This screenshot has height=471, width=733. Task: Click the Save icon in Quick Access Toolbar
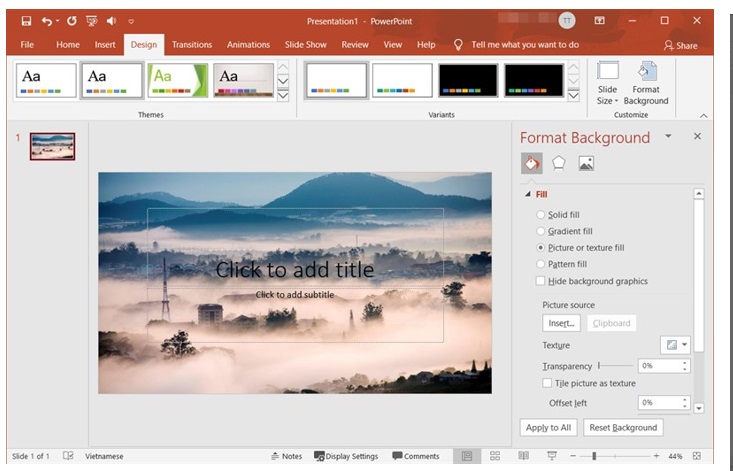(x=26, y=20)
